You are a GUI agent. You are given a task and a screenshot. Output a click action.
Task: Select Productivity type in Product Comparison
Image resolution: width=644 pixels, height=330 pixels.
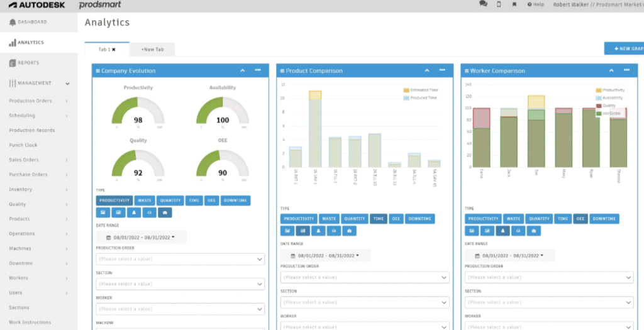[x=299, y=219]
